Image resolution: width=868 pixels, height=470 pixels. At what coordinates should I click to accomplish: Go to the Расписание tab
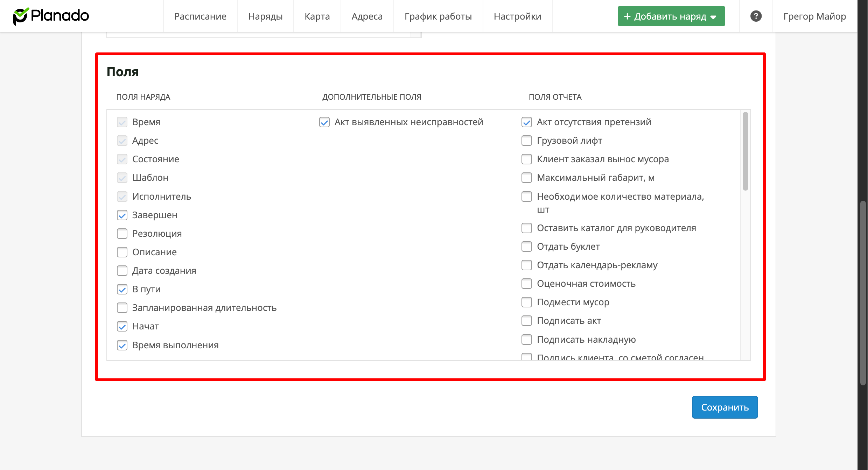click(x=200, y=16)
